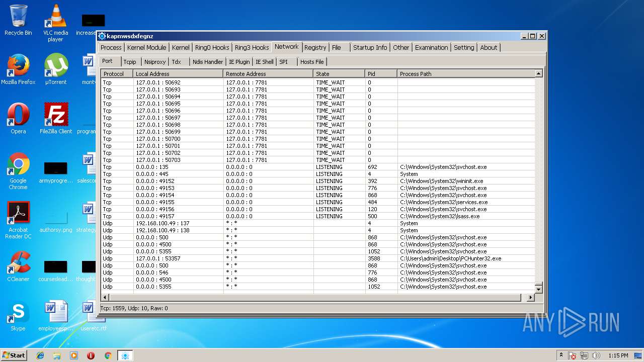The image size is (644, 362).
Task: Select the IE Plugin sub-tab
Action: tap(239, 62)
